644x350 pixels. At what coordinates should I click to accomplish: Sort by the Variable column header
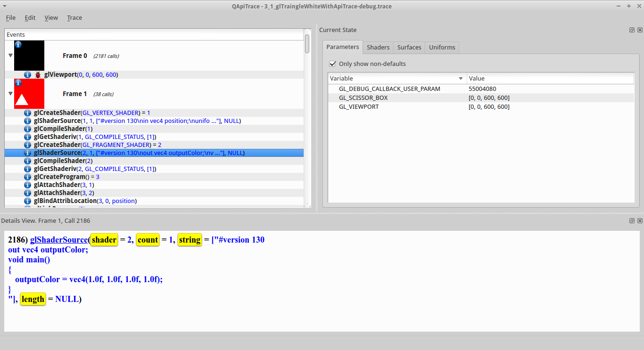click(397, 78)
